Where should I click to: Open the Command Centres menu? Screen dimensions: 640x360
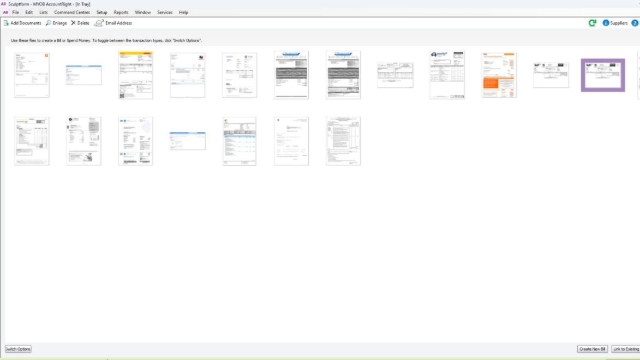(x=72, y=12)
